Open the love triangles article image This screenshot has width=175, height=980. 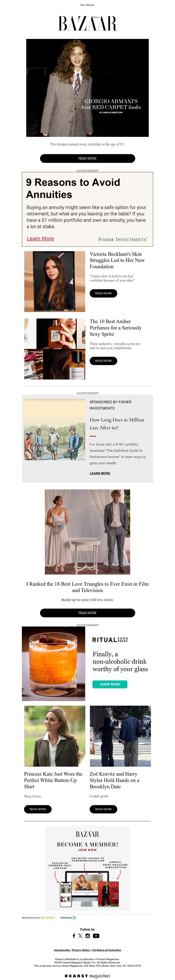pyautogui.click(x=87, y=532)
